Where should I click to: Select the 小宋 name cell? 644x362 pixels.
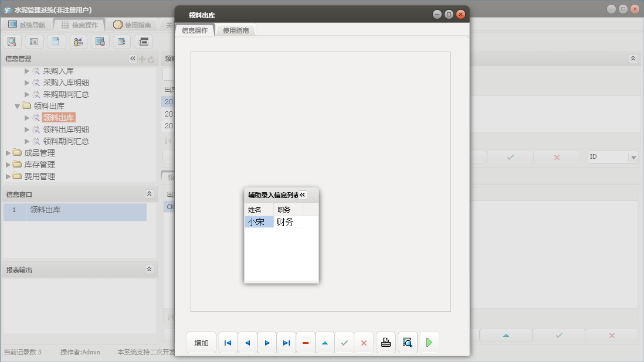259,222
